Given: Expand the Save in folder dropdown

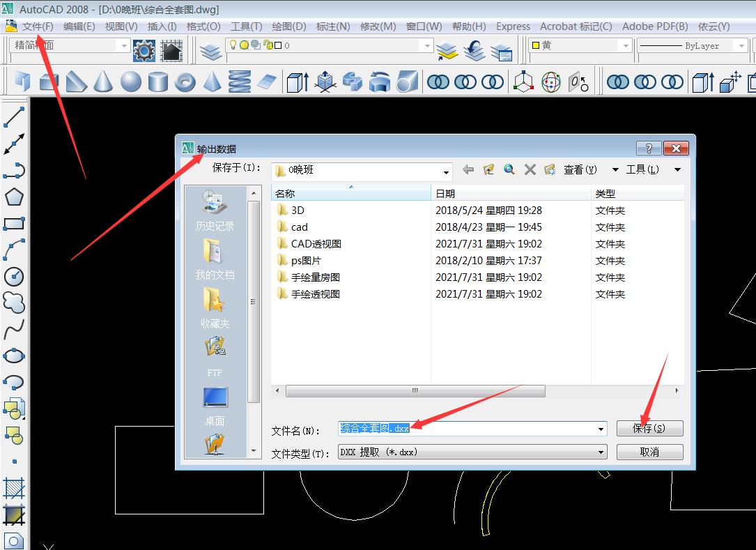Looking at the screenshot, I should (446, 171).
